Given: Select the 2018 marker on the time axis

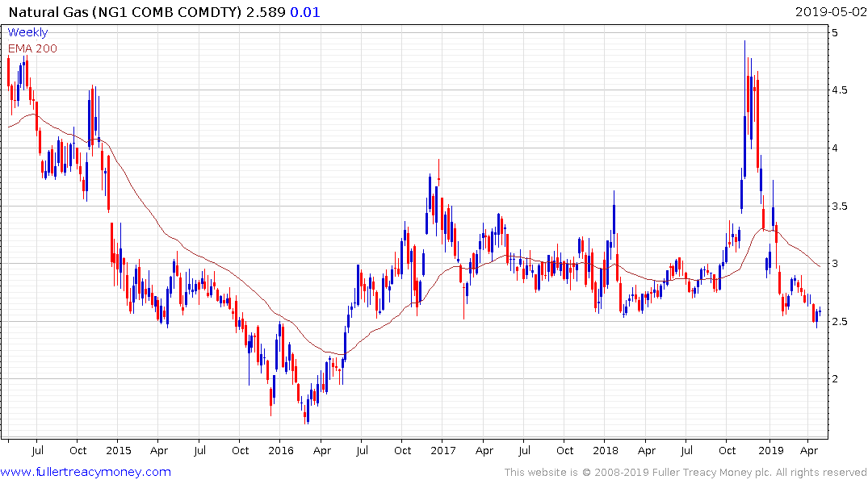Looking at the screenshot, I should (x=606, y=450).
